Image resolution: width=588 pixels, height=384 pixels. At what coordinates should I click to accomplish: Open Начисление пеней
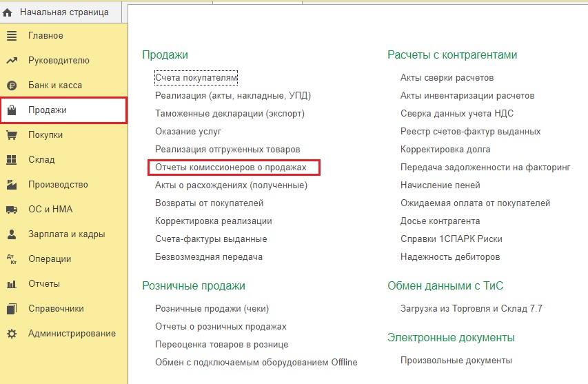tap(440, 185)
